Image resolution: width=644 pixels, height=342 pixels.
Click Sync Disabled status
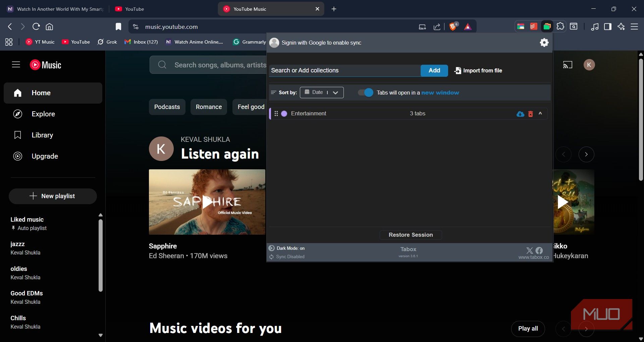click(x=287, y=256)
